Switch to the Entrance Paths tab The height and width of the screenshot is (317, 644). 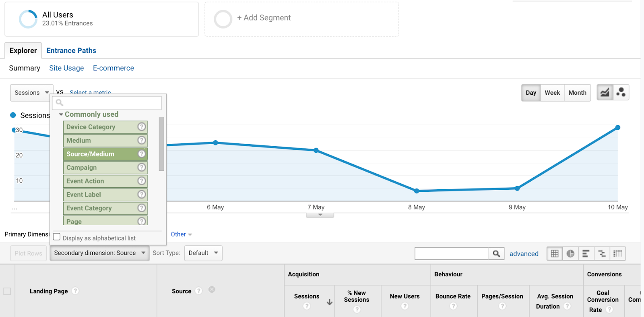(71, 50)
